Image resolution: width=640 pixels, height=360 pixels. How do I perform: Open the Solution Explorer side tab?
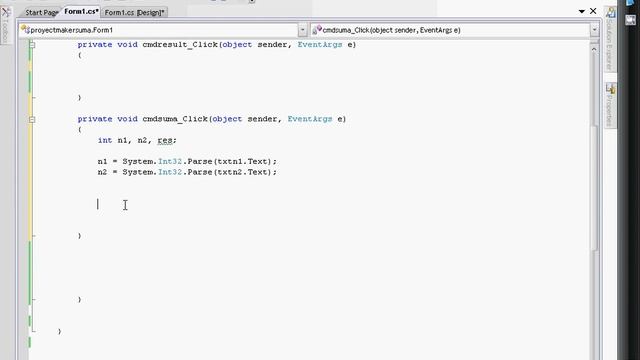pyautogui.click(x=610, y=39)
